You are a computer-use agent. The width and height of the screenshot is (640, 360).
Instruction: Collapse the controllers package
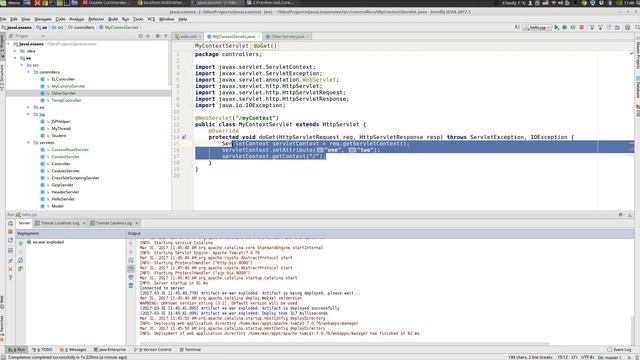pyautogui.click(x=29, y=72)
